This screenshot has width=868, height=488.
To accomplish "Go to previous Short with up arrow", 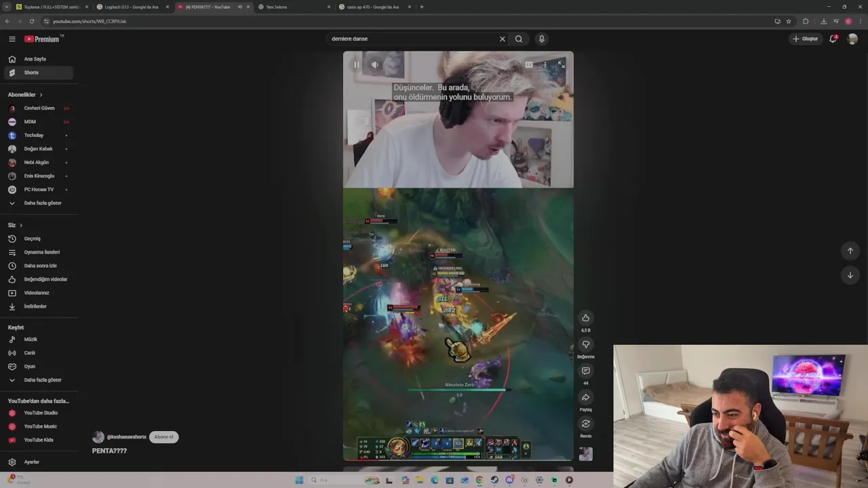I will pos(850,251).
